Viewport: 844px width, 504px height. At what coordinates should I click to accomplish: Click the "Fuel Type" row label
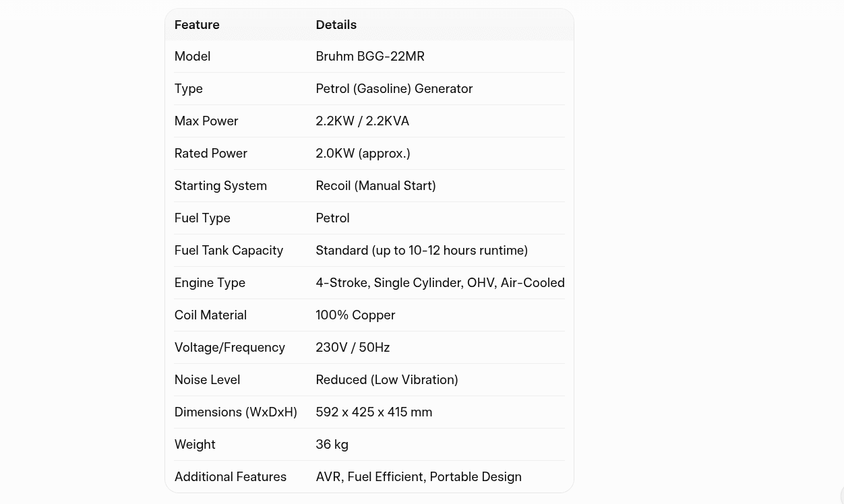tap(202, 218)
